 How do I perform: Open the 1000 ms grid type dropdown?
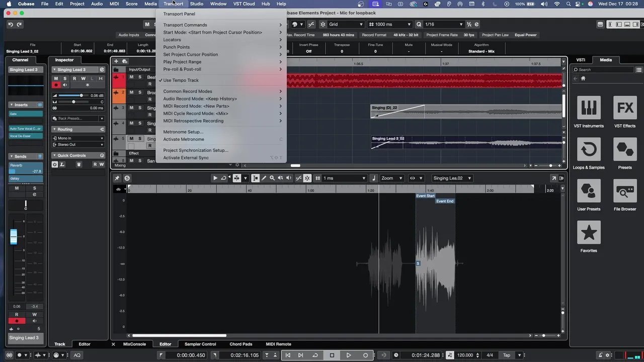pyautogui.click(x=390, y=24)
